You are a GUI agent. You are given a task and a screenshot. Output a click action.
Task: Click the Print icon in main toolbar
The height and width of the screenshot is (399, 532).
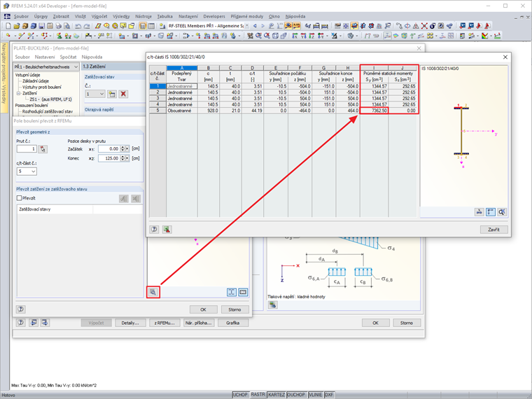[58, 26]
